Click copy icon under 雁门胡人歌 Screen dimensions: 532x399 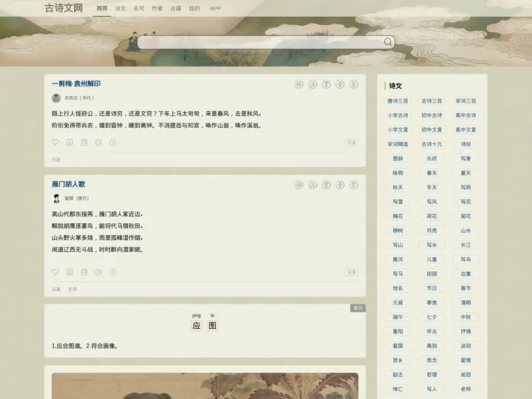[83, 272]
